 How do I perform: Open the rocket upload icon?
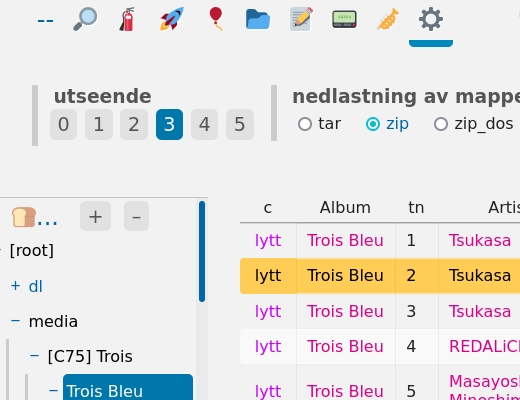(172, 19)
